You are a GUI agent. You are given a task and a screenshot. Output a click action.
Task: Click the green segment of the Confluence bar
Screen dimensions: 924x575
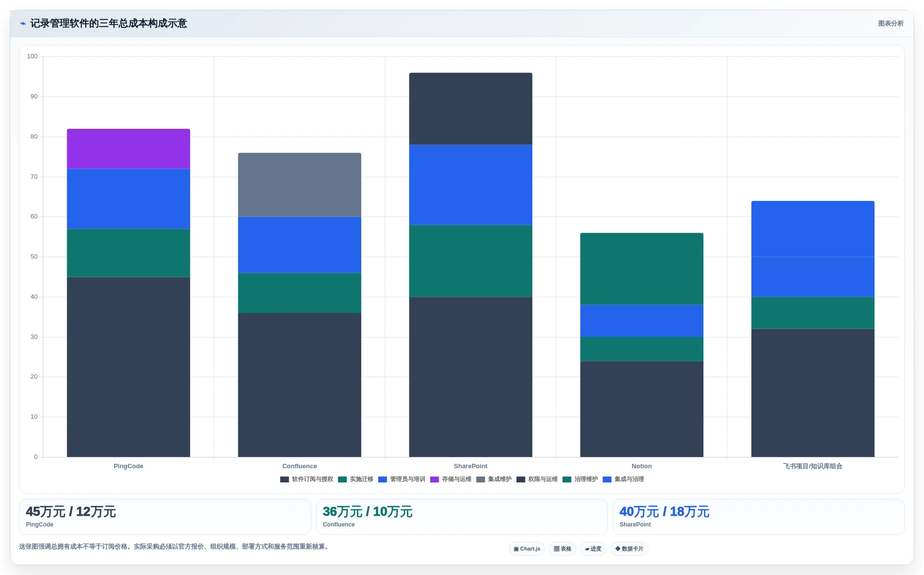pyautogui.click(x=300, y=293)
